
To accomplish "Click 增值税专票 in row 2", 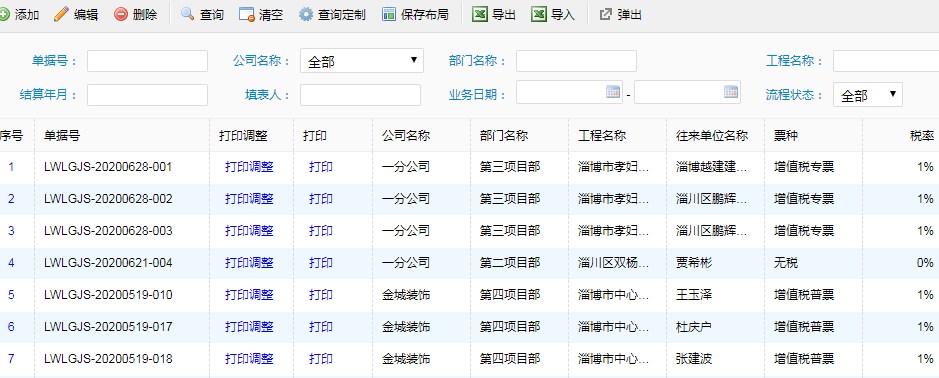I will 804,198.
